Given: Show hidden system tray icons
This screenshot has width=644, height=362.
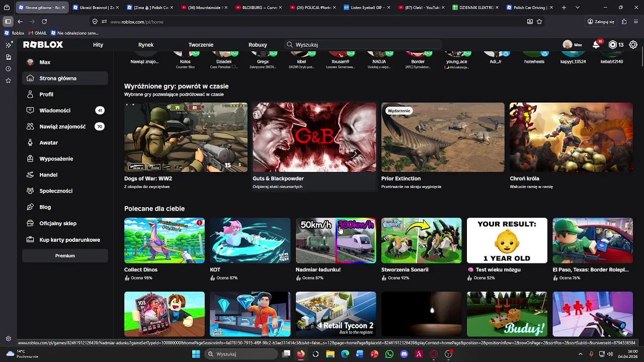Looking at the screenshot, I should pos(580,354).
